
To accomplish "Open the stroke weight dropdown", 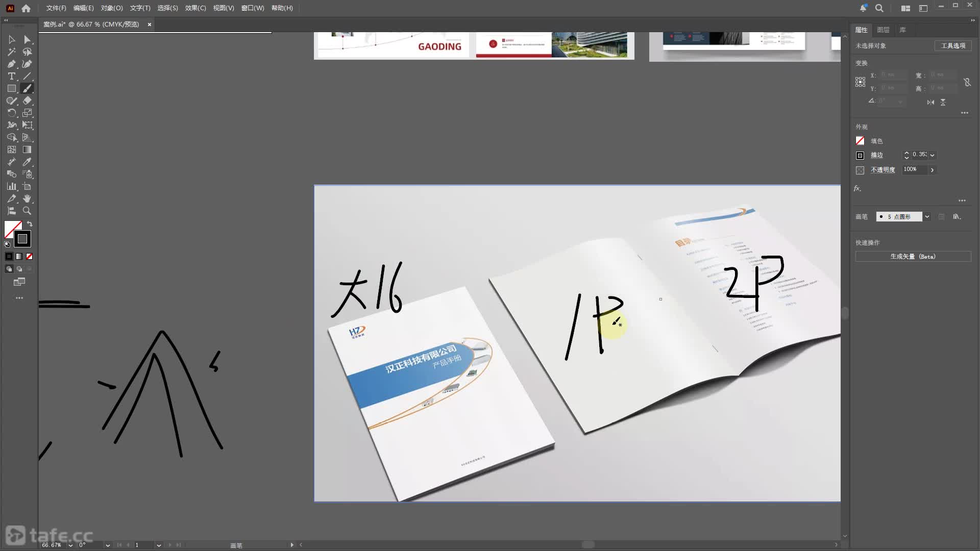I will coord(933,155).
